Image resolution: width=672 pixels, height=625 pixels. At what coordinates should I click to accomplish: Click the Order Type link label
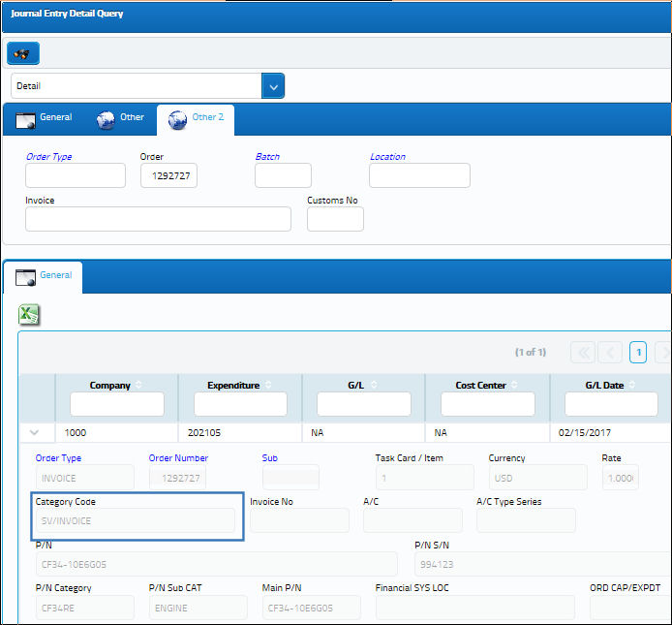48,157
